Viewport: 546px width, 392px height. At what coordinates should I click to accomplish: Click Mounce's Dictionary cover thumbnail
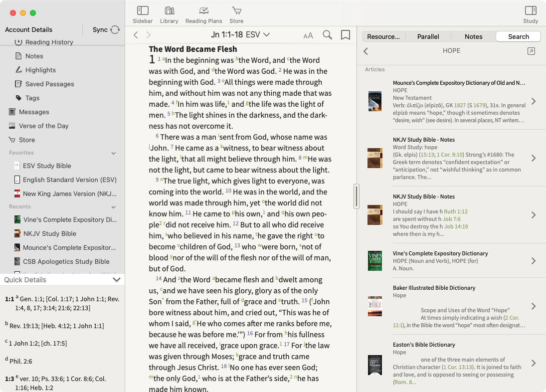click(x=375, y=101)
